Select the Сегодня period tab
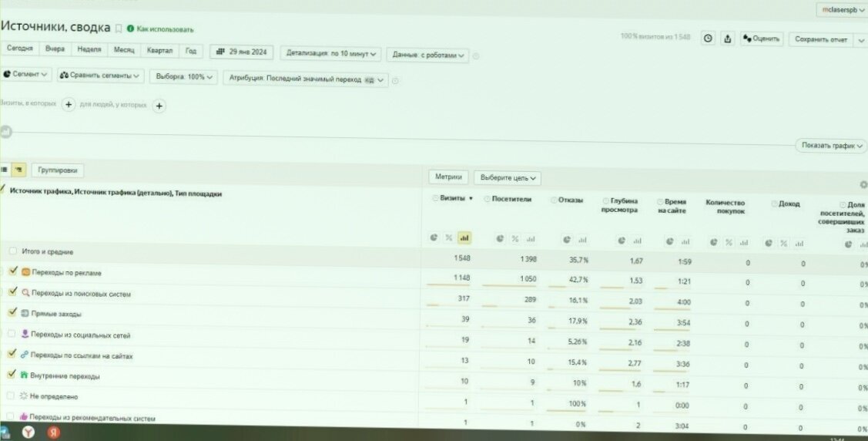 click(x=19, y=49)
